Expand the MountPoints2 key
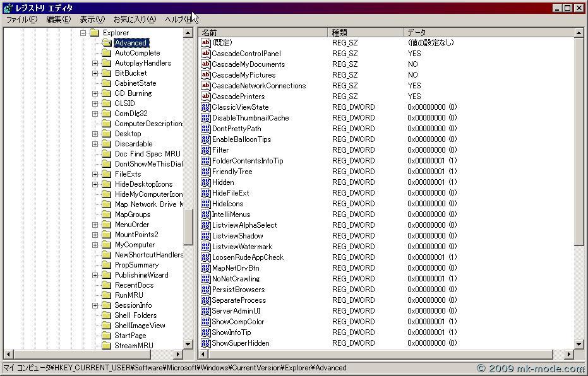The width and height of the screenshot is (588, 376). pos(95,235)
